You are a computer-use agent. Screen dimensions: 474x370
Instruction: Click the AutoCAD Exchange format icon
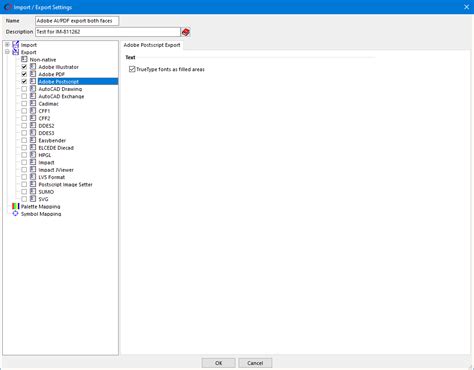33,96
